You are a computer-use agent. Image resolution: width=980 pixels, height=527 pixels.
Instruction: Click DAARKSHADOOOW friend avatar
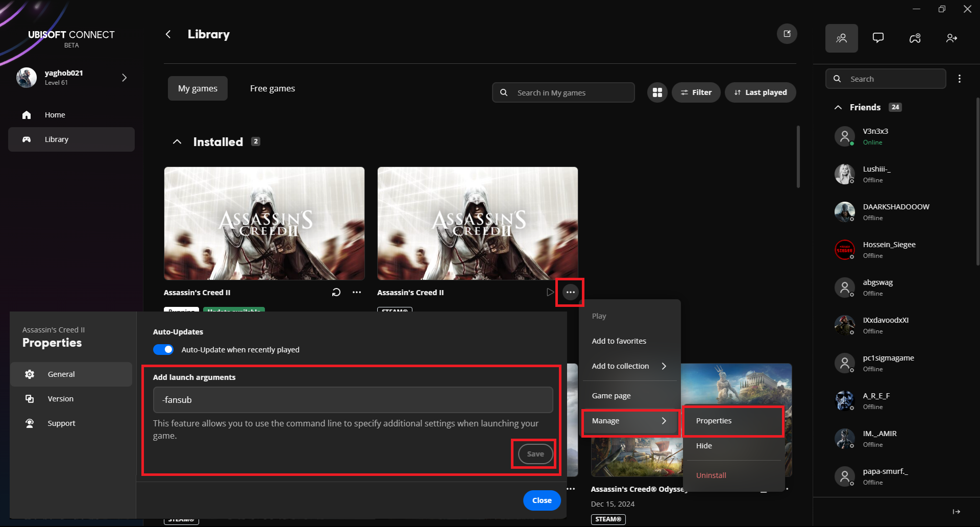[x=844, y=212]
